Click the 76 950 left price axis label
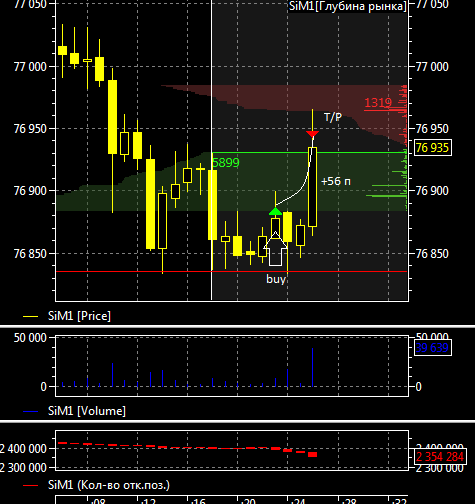 [x=30, y=129]
